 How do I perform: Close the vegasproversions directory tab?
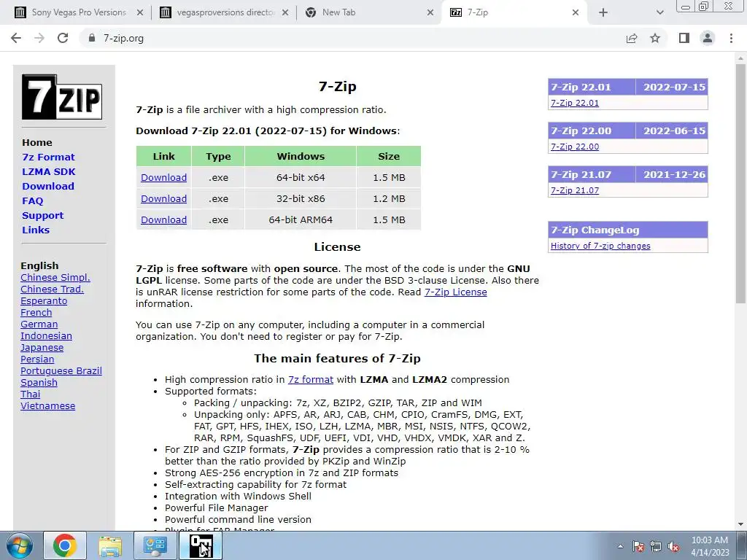tap(285, 12)
